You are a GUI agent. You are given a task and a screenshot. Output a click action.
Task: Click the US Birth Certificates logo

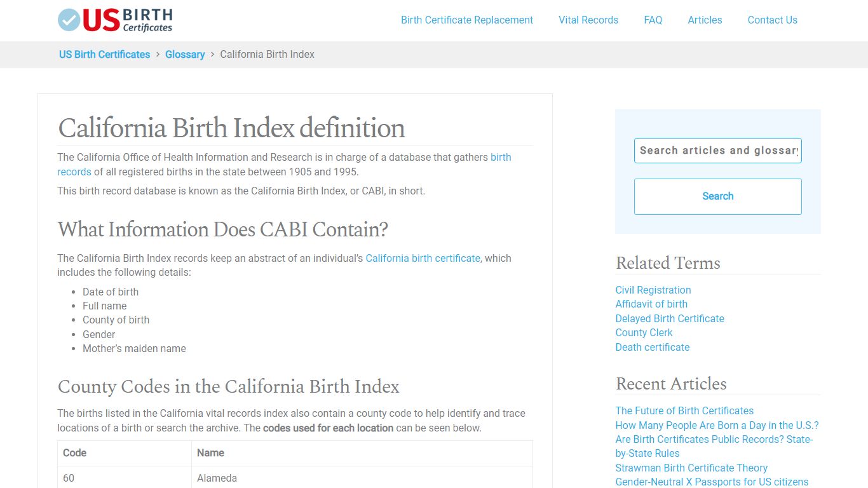[115, 20]
